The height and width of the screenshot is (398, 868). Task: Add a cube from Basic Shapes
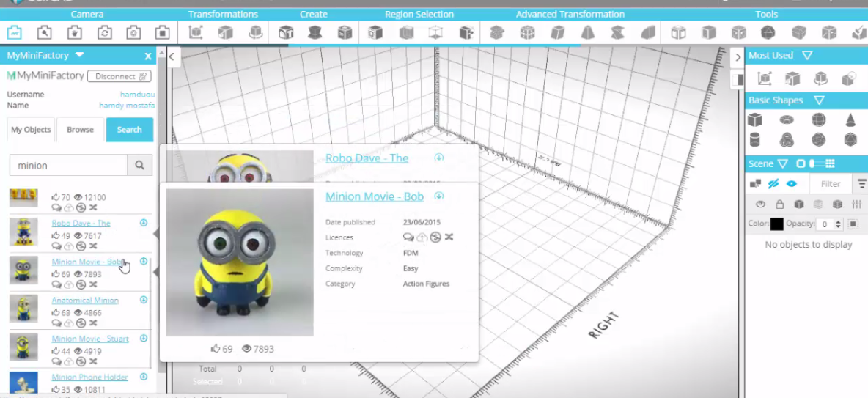click(754, 119)
